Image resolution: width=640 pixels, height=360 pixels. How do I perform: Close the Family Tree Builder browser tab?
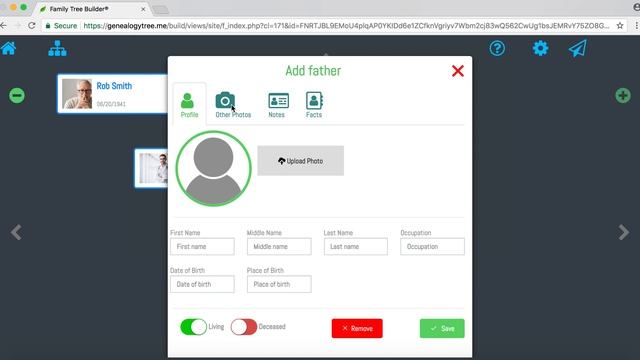click(x=143, y=9)
